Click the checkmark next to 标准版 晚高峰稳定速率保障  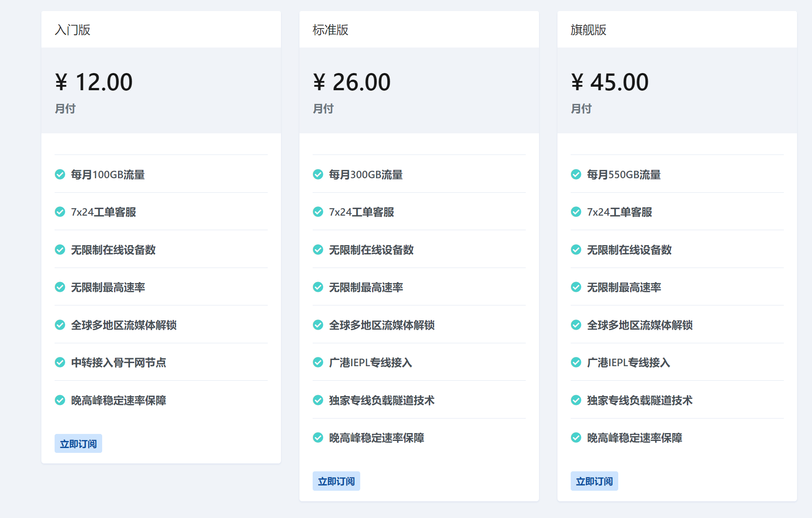318,438
